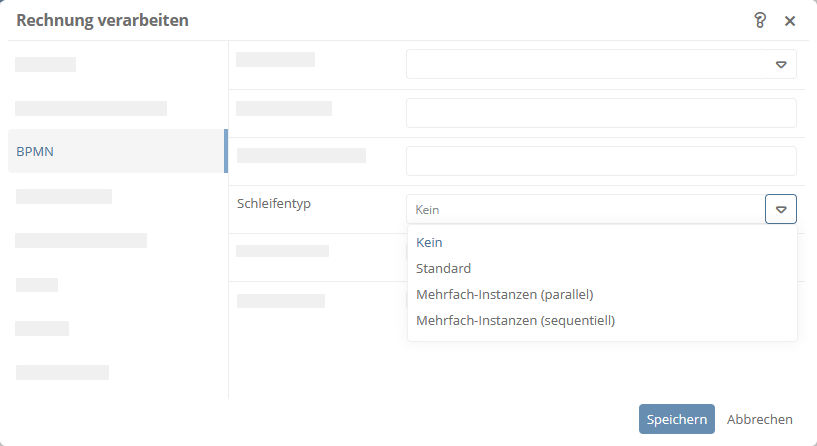Close the Rechnung verarbeiten dialog

coord(790,21)
